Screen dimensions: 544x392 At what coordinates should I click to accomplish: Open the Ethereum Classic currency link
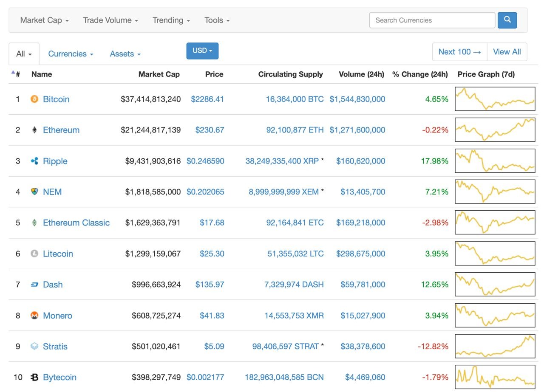(76, 223)
